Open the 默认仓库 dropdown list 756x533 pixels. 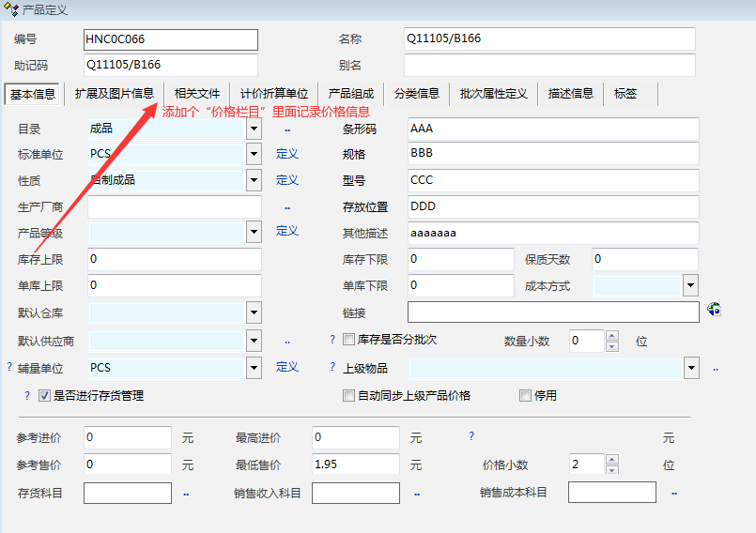[x=254, y=312]
